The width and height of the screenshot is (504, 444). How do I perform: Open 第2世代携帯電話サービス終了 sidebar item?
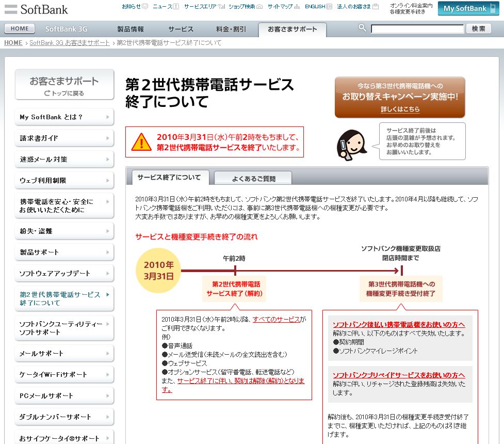click(x=64, y=298)
